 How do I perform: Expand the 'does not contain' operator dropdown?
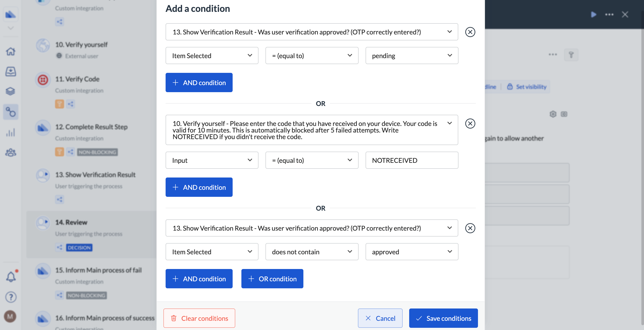pos(311,252)
